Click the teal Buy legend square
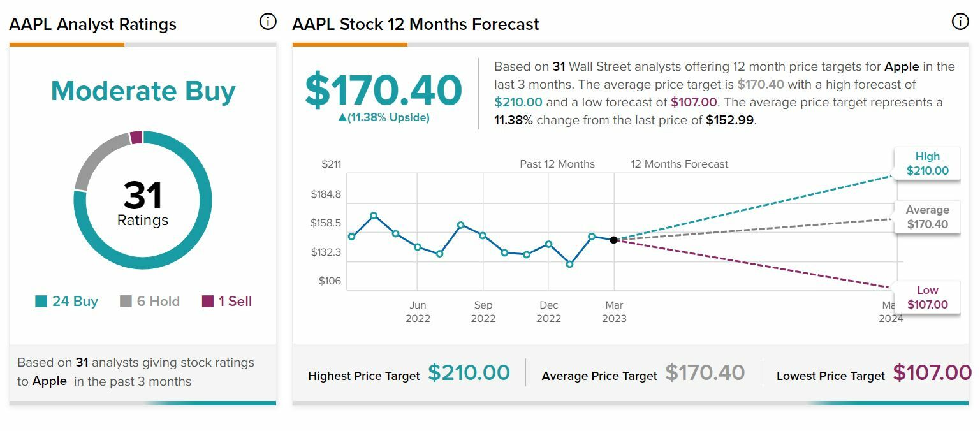 [x=41, y=302]
